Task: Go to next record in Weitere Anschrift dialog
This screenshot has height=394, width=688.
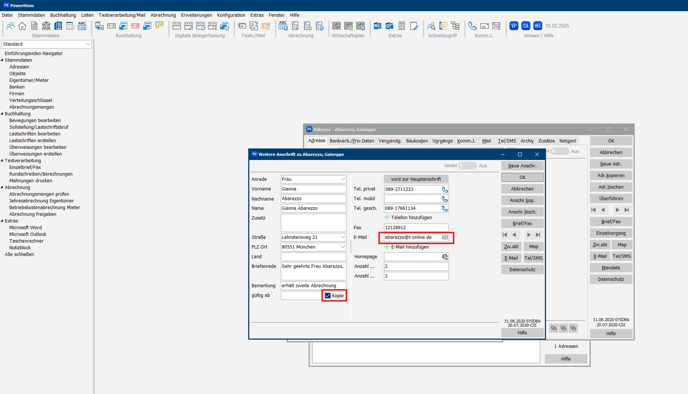Action: click(x=528, y=235)
